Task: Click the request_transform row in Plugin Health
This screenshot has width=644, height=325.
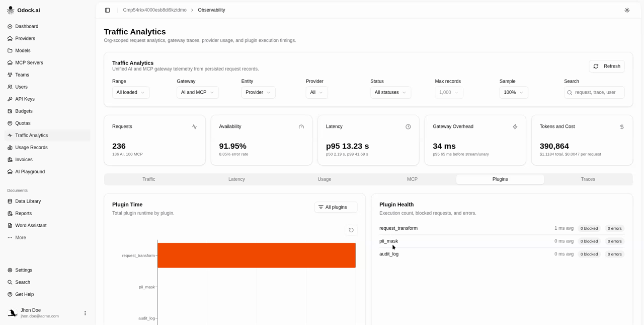Action: [502, 228]
